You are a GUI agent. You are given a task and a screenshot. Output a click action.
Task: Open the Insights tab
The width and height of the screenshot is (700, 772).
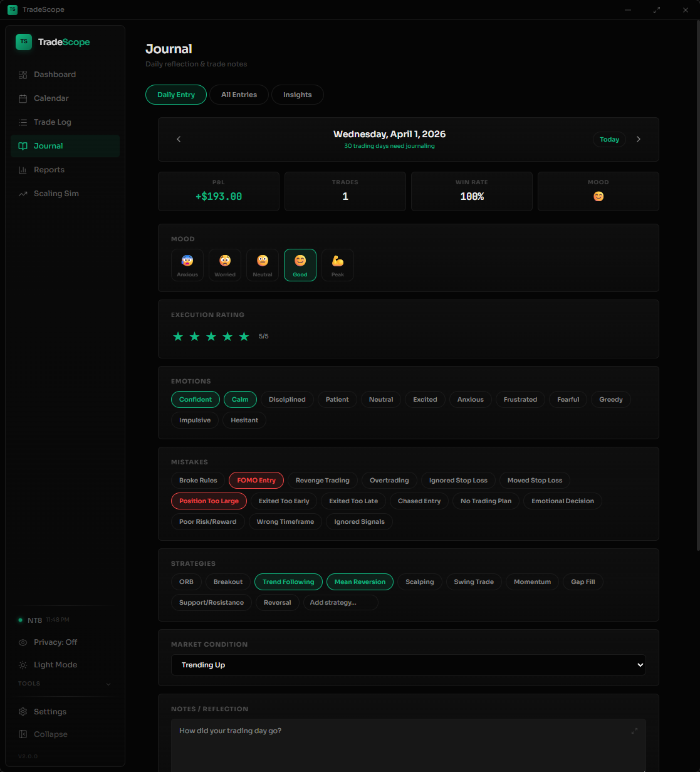pyautogui.click(x=297, y=94)
